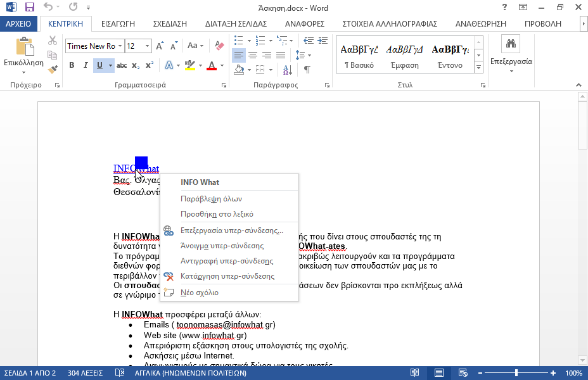Screen dimensions: 588x380
Task: Click the Save icon in quick access toolbar
Action: coord(29,7)
